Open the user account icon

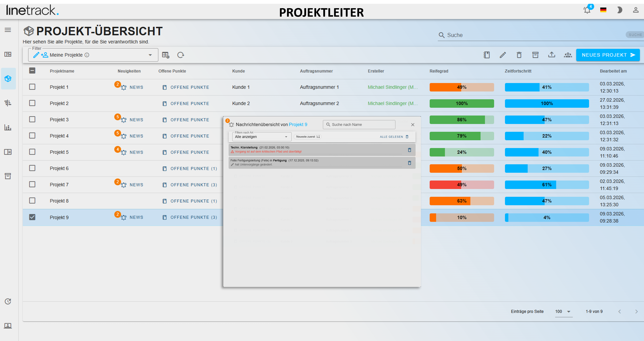pos(636,10)
